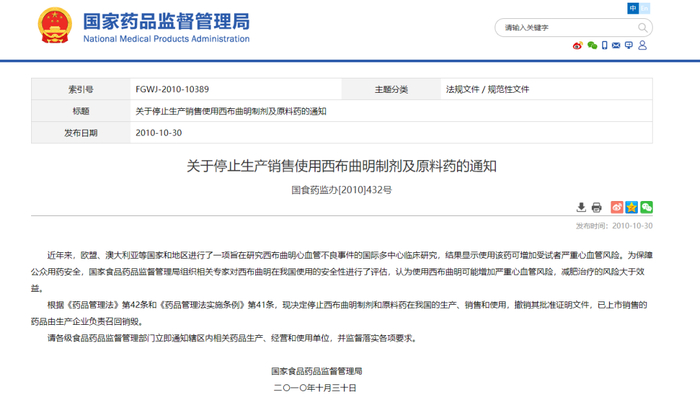
Task: Click the magnifier search icon
Action: pyautogui.click(x=642, y=28)
